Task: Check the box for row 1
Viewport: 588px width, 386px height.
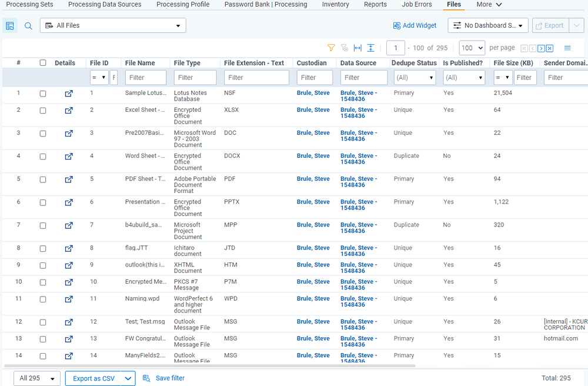Action: pyautogui.click(x=43, y=94)
